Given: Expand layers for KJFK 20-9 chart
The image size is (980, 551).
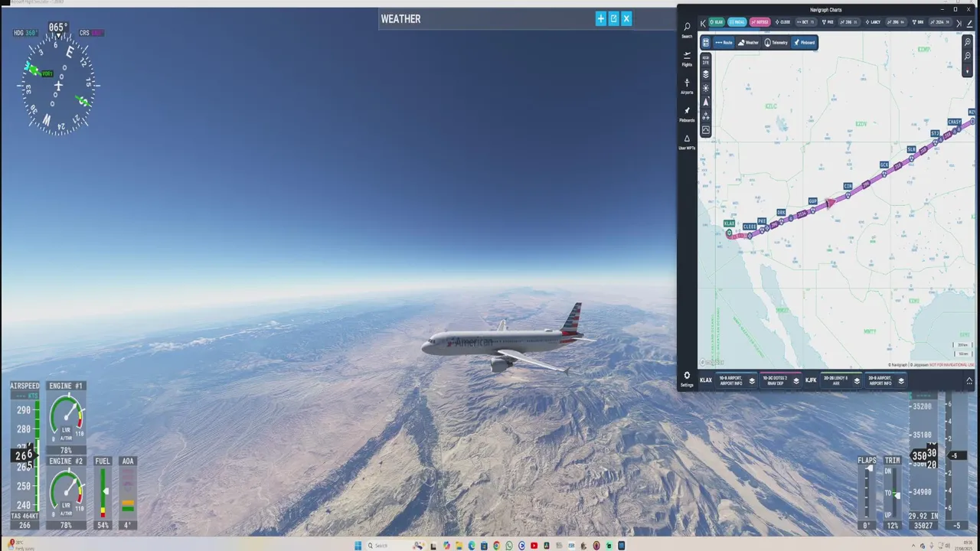Looking at the screenshot, I should click(x=901, y=381).
